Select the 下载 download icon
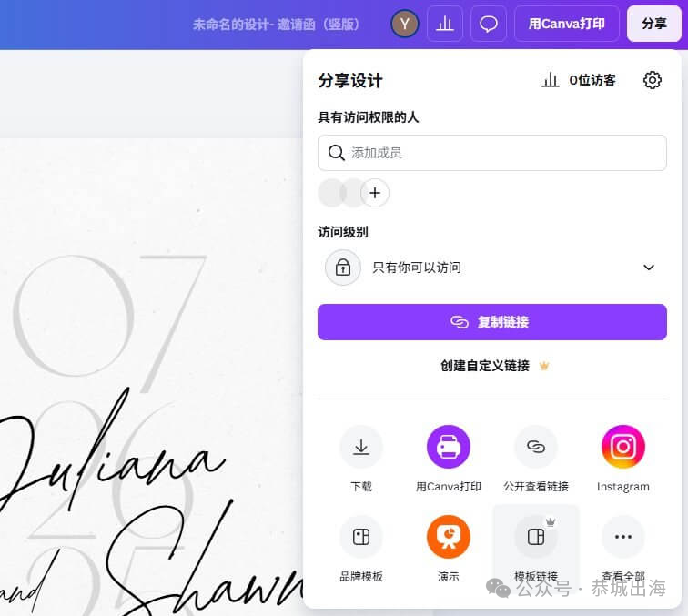Screen dimensions: 688x616 (x=361, y=447)
